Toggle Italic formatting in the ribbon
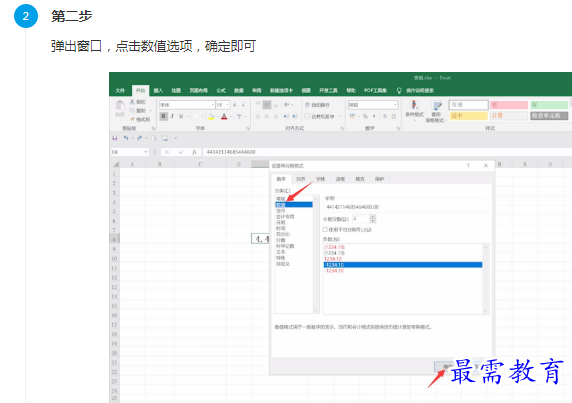The image size is (572, 403). tap(172, 116)
